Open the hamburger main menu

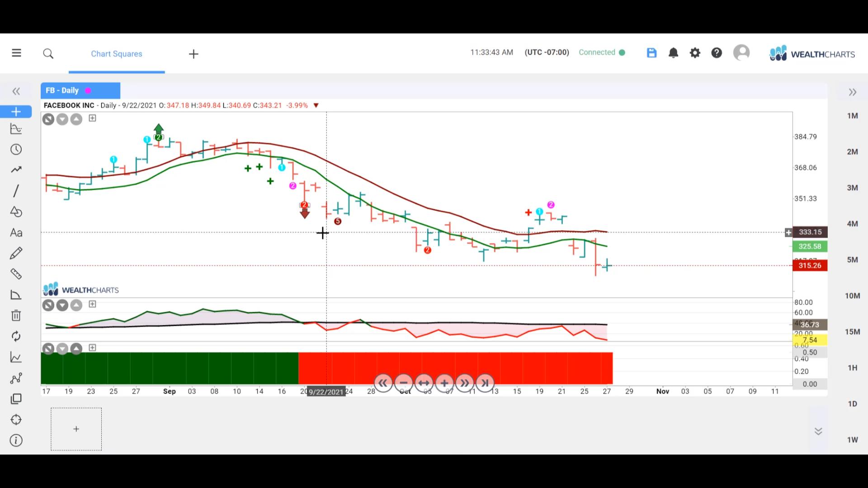click(16, 53)
